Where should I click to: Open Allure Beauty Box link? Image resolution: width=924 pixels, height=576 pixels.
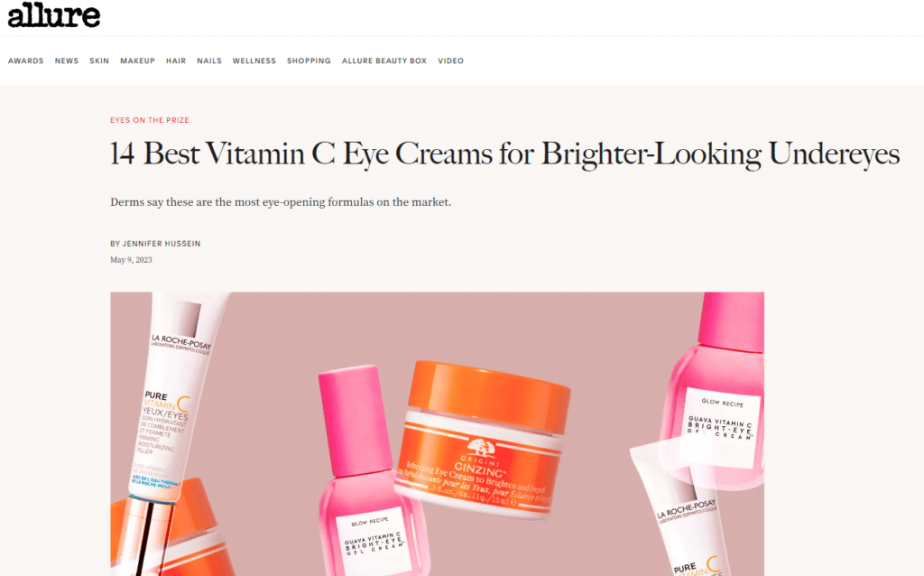tap(384, 60)
